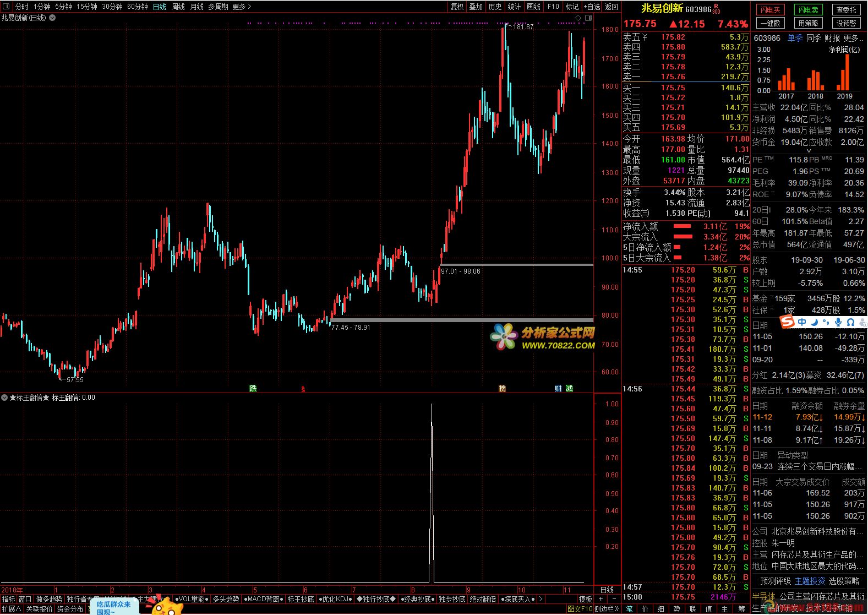This screenshot has width=868, height=615.
Task: Click the diamond icon at chart top right
Action: point(578,18)
